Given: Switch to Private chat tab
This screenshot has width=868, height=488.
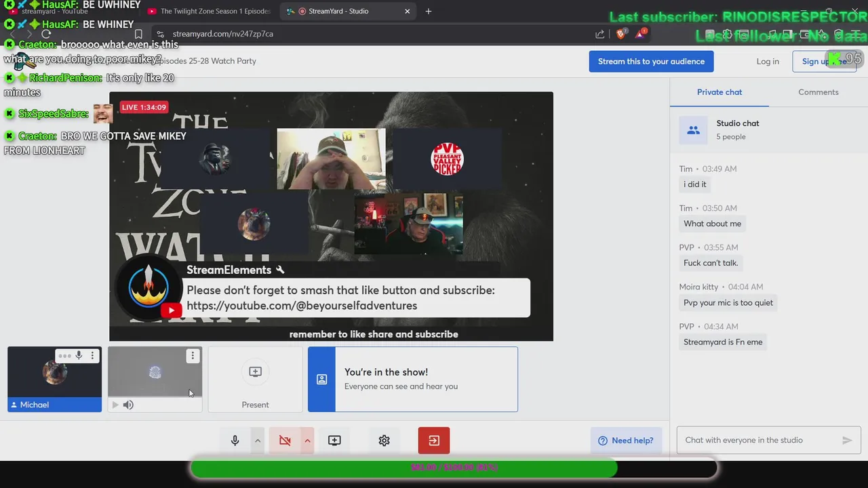Looking at the screenshot, I should click(x=719, y=92).
